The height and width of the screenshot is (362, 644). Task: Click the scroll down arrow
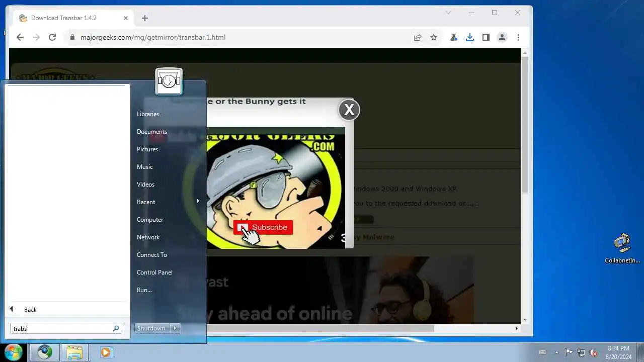(525, 320)
